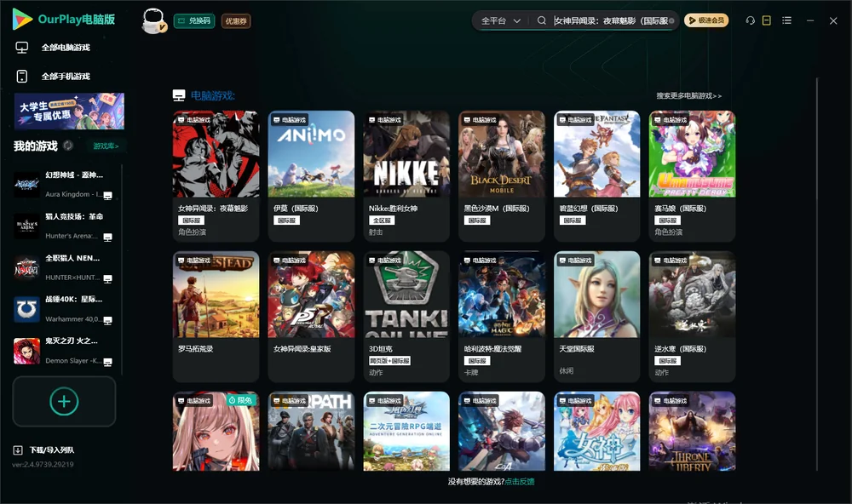Click the monitor icon beside 全部电脑游戏

click(22, 48)
